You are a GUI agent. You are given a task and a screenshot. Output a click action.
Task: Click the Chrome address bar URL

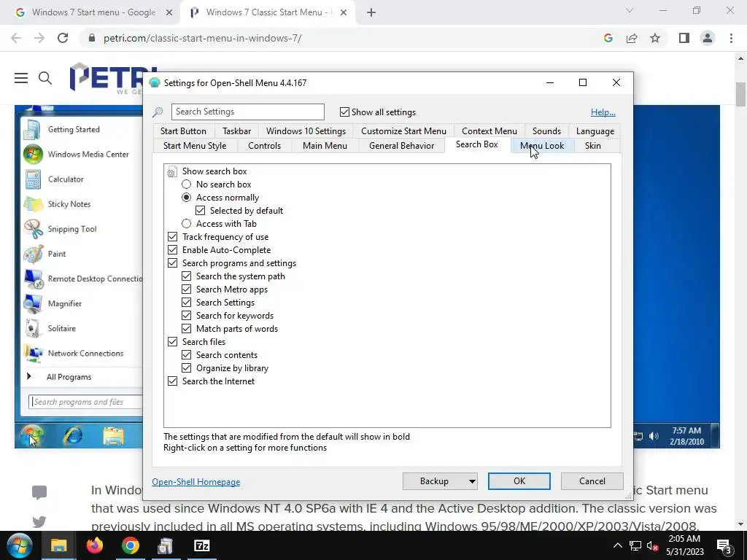pos(203,38)
